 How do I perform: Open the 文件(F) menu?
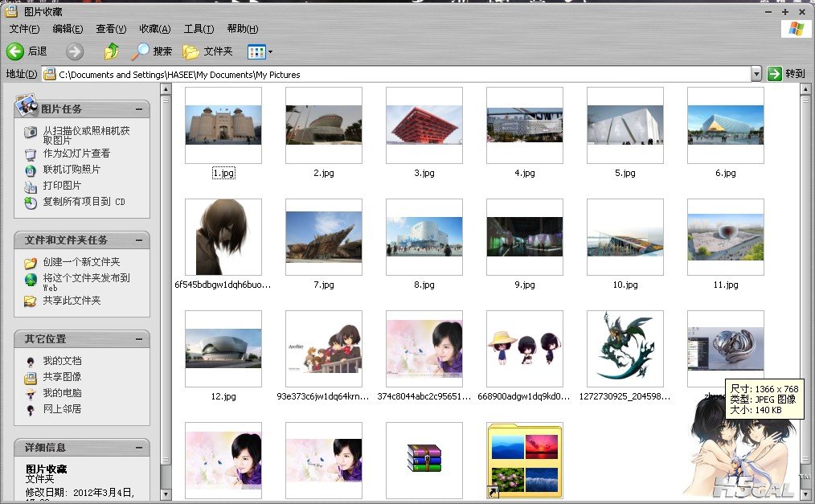[24, 29]
